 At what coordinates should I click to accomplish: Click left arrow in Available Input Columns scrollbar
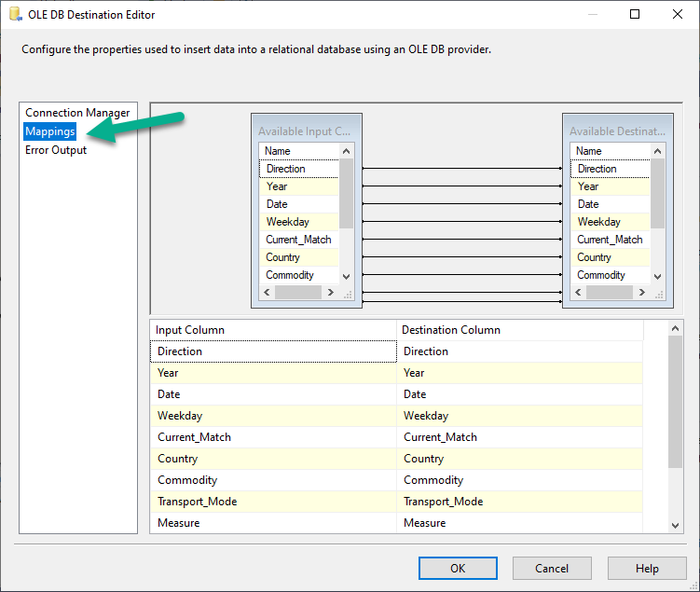[x=267, y=293]
